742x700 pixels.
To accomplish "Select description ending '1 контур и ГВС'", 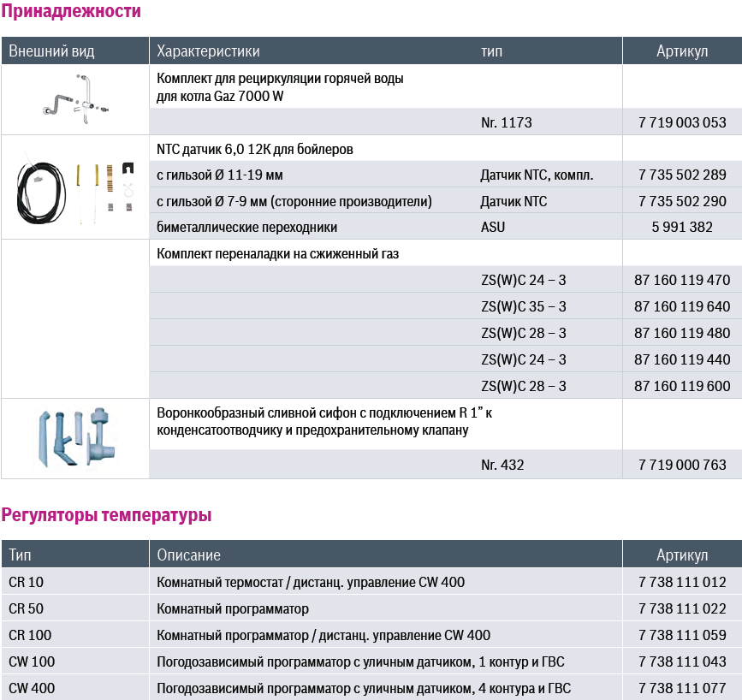I will [x=360, y=662].
